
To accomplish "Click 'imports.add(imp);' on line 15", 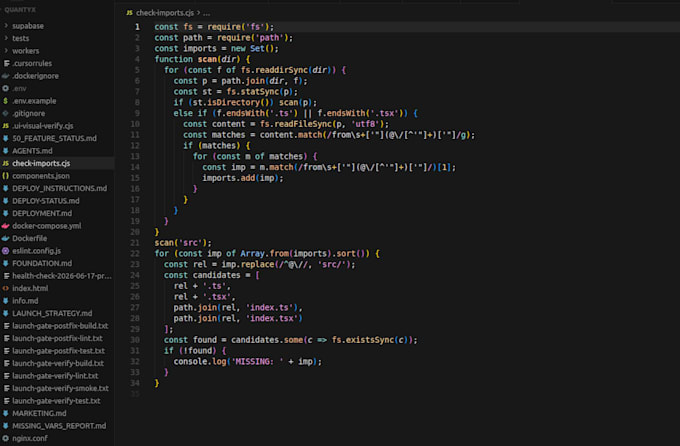I will [x=243, y=178].
